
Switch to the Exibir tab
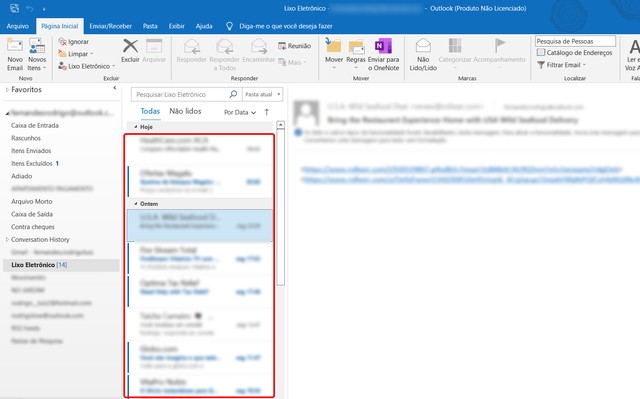pos(176,26)
